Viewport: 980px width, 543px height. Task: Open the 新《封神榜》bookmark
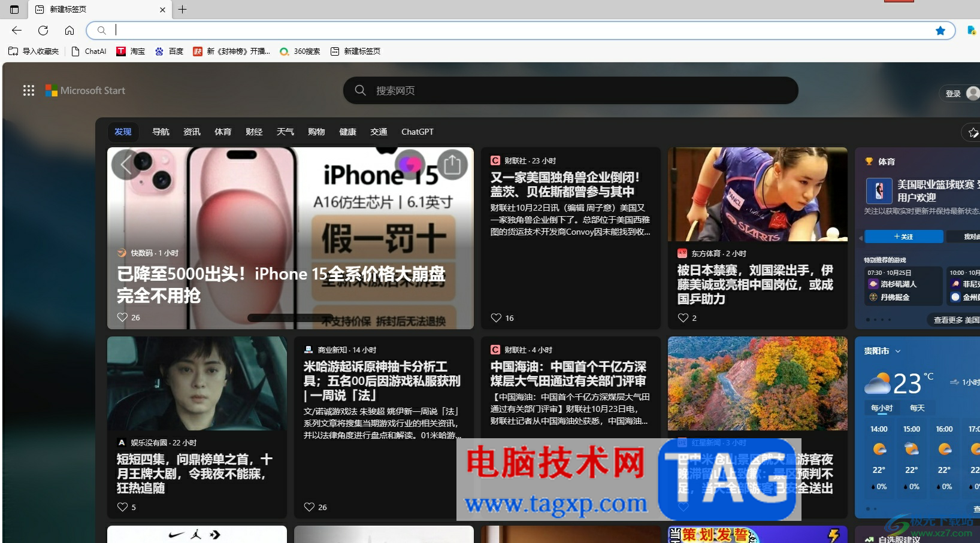tap(232, 51)
